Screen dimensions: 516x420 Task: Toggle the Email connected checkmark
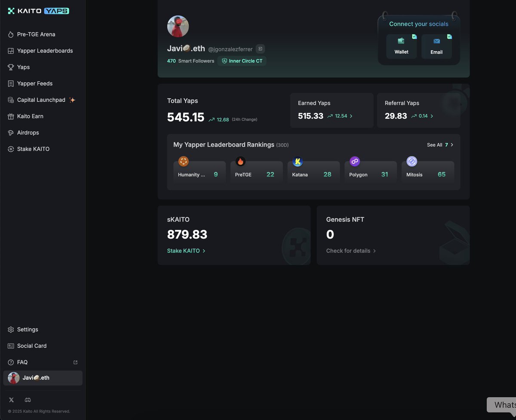coord(449,37)
